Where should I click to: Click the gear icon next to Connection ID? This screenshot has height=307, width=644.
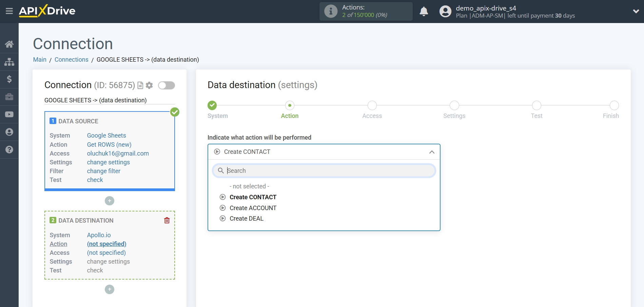[x=149, y=85]
